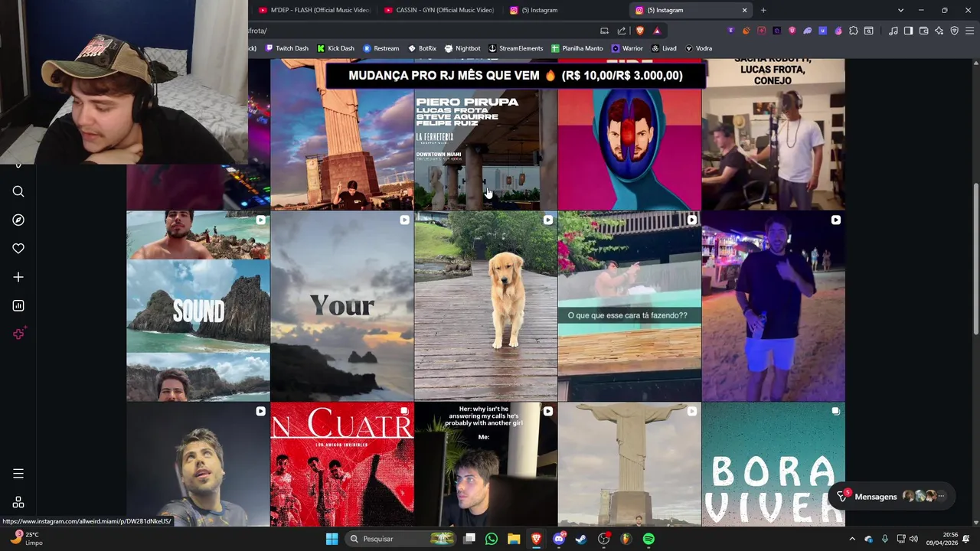Open the BotRix bookmark

(423, 48)
